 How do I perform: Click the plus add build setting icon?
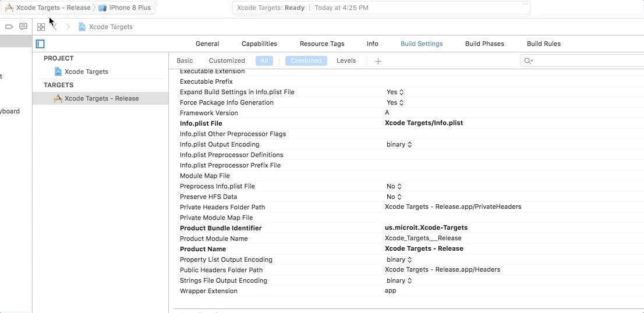(x=378, y=61)
